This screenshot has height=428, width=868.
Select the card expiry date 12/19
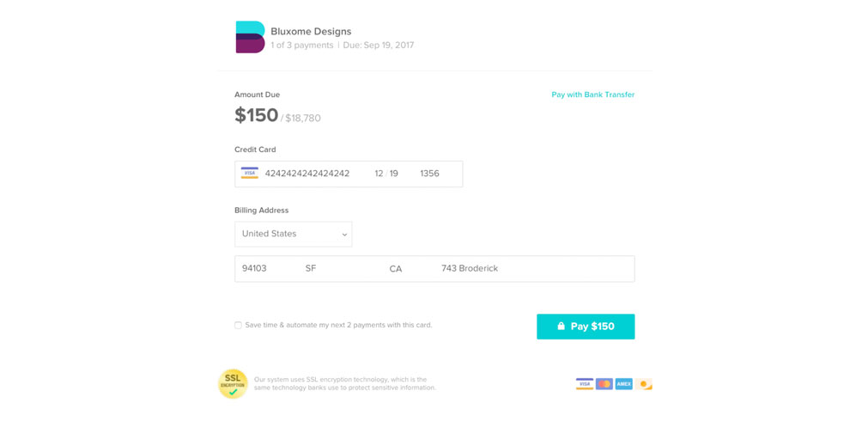(386, 174)
